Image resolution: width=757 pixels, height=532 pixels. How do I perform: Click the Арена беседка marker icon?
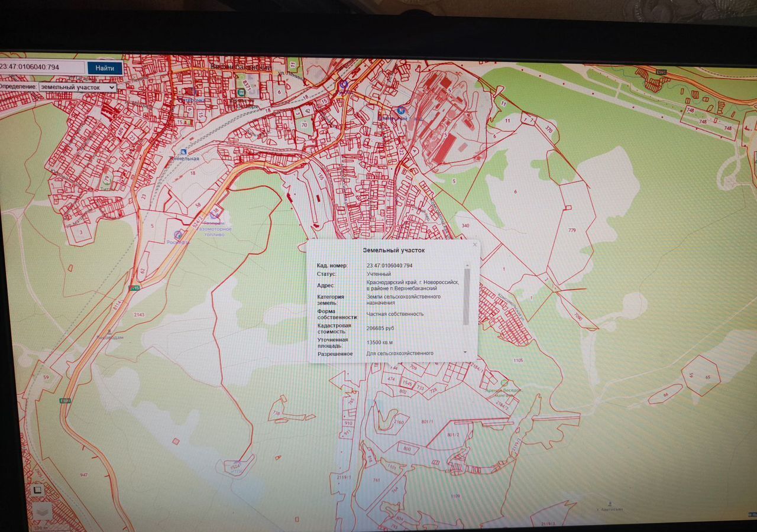coord(503,383)
